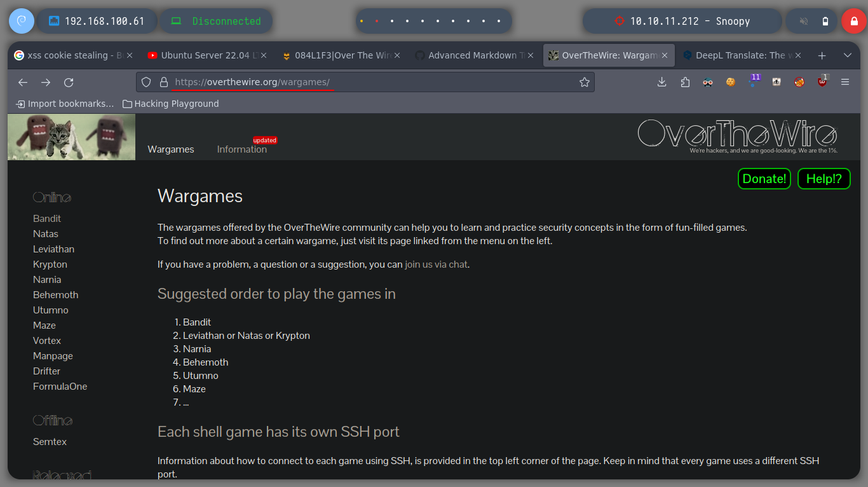
Task: Click the workspace dots indicator in top bar
Action: [433, 21]
